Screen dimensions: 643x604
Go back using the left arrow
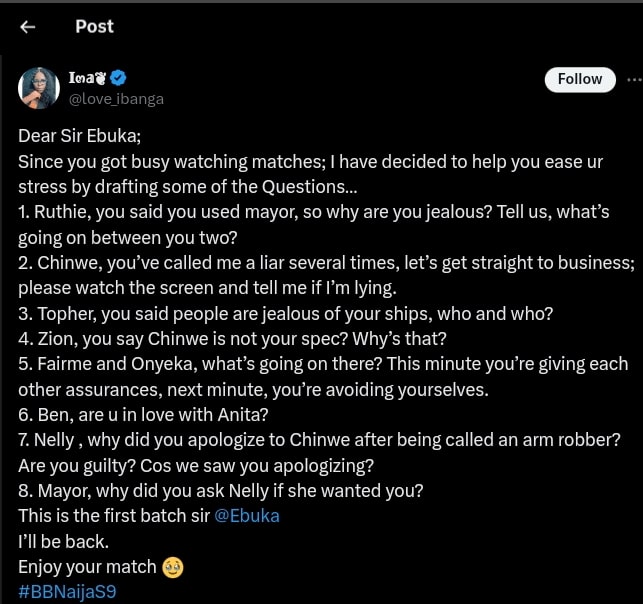point(28,27)
